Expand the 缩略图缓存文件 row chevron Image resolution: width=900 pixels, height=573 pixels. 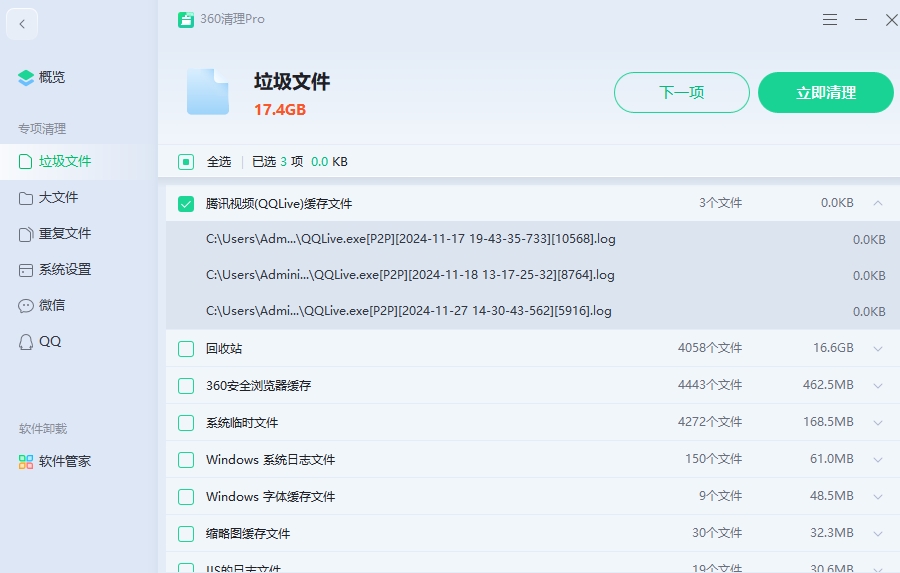click(x=878, y=534)
